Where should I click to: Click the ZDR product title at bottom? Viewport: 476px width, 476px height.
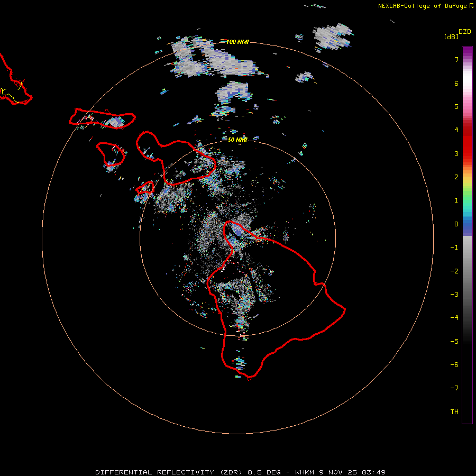(x=241, y=472)
